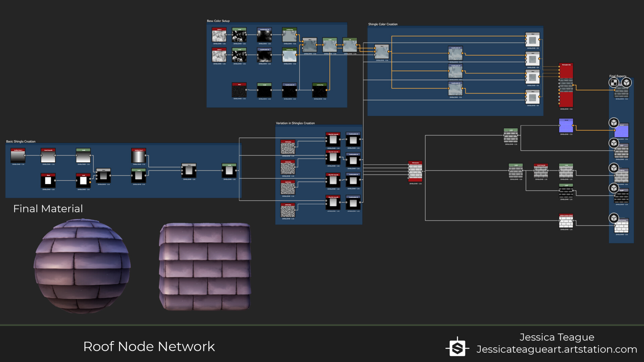
Task: Select the white Ambient Occlusion HBAO node
Action: [x=566, y=221]
